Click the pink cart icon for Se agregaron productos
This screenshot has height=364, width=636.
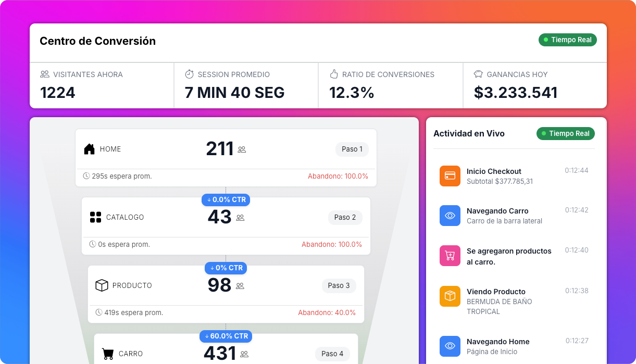pyautogui.click(x=450, y=256)
